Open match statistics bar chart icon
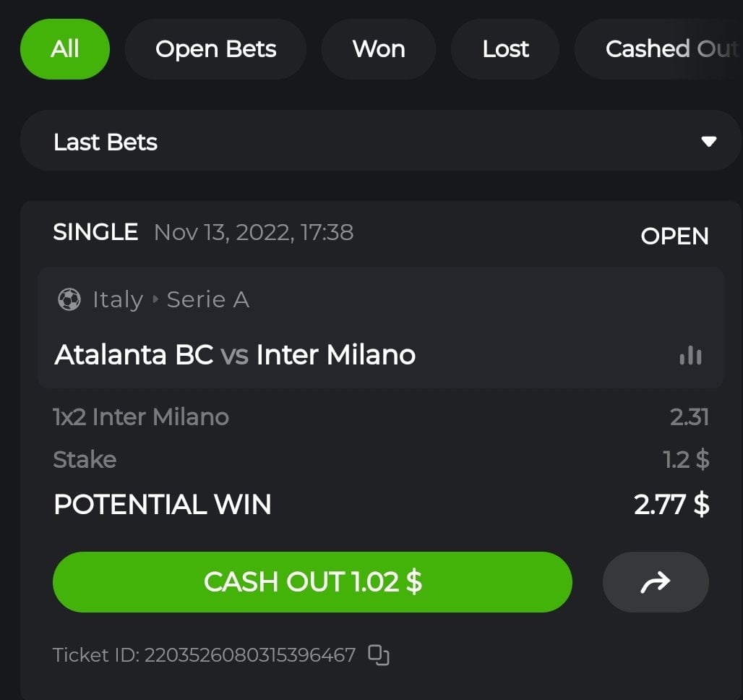 point(690,355)
